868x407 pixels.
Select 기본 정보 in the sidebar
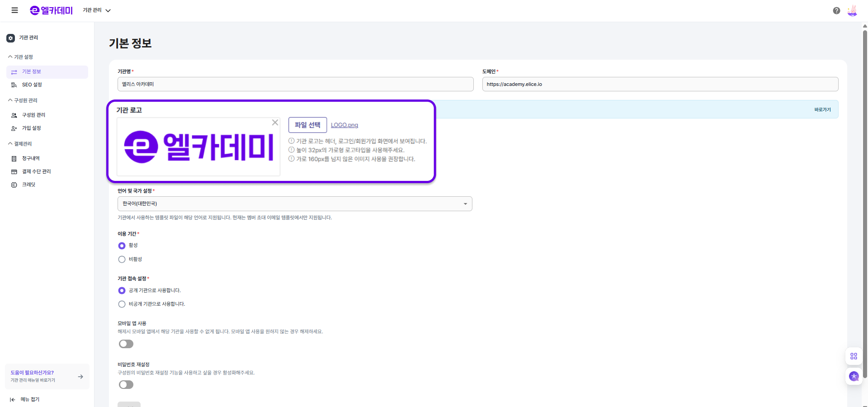[x=47, y=72]
